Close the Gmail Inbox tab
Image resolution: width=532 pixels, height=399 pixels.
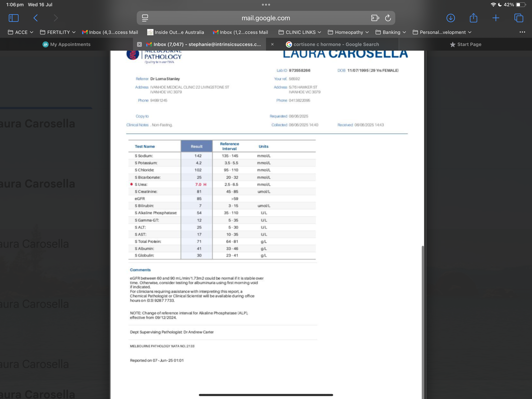click(139, 44)
